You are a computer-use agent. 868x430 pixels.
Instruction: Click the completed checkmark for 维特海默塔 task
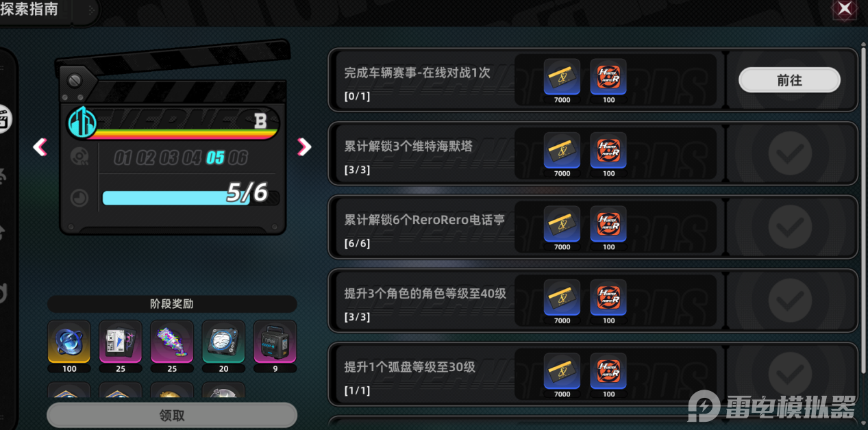coord(790,154)
